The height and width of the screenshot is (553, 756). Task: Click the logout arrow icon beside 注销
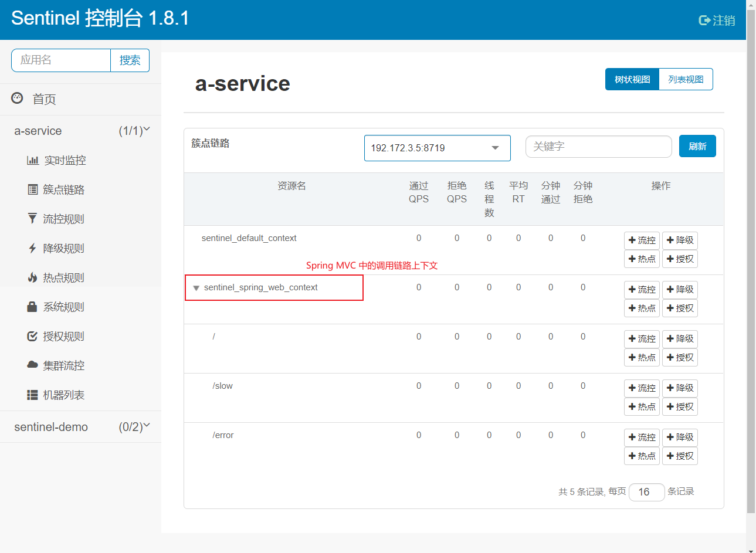[704, 21]
